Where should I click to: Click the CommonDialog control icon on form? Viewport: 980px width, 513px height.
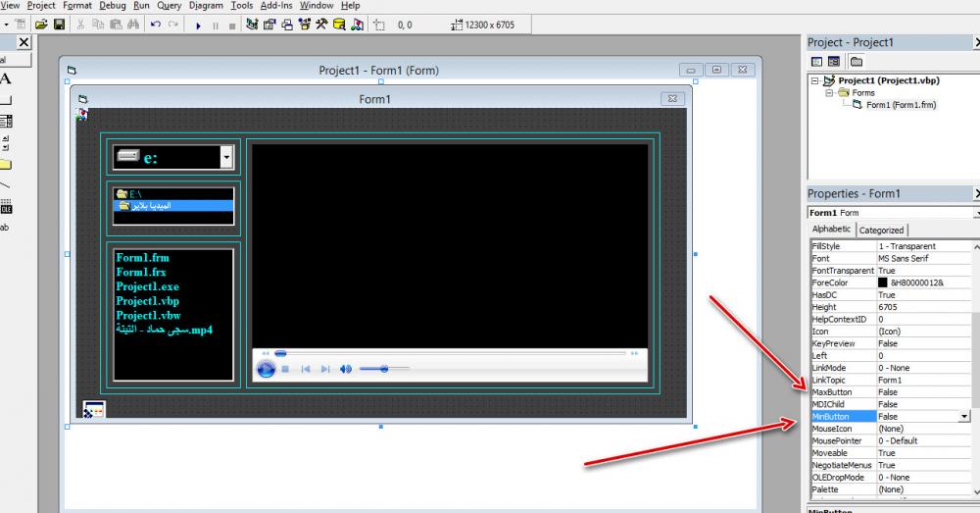(x=94, y=409)
